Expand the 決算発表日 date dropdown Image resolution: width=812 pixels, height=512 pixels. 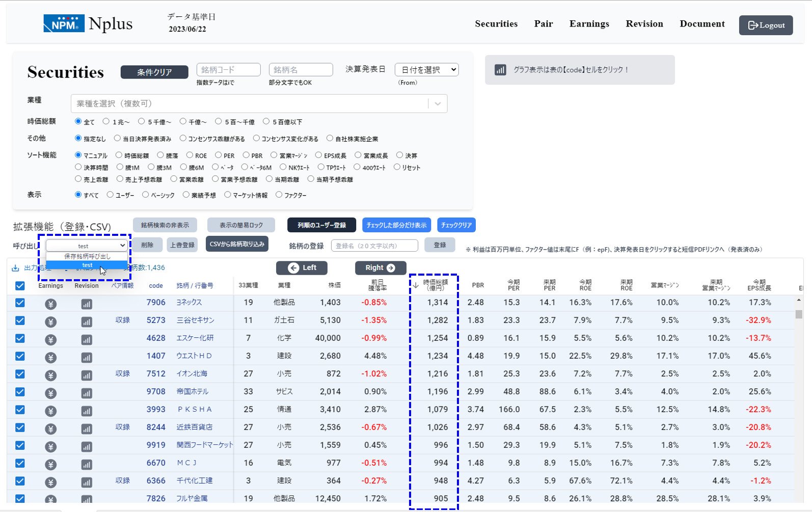pyautogui.click(x=427, y=70)
